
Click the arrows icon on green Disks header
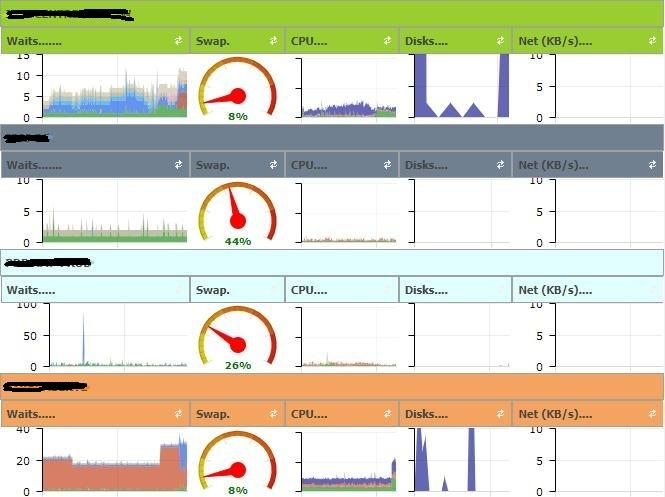click(x=501, y=41)
